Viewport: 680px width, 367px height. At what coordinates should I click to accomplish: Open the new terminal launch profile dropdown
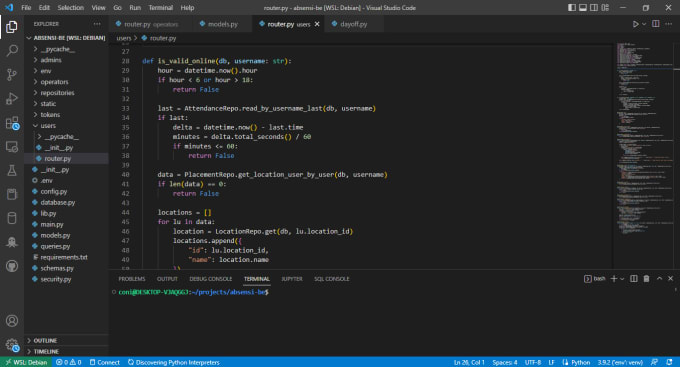622,279
